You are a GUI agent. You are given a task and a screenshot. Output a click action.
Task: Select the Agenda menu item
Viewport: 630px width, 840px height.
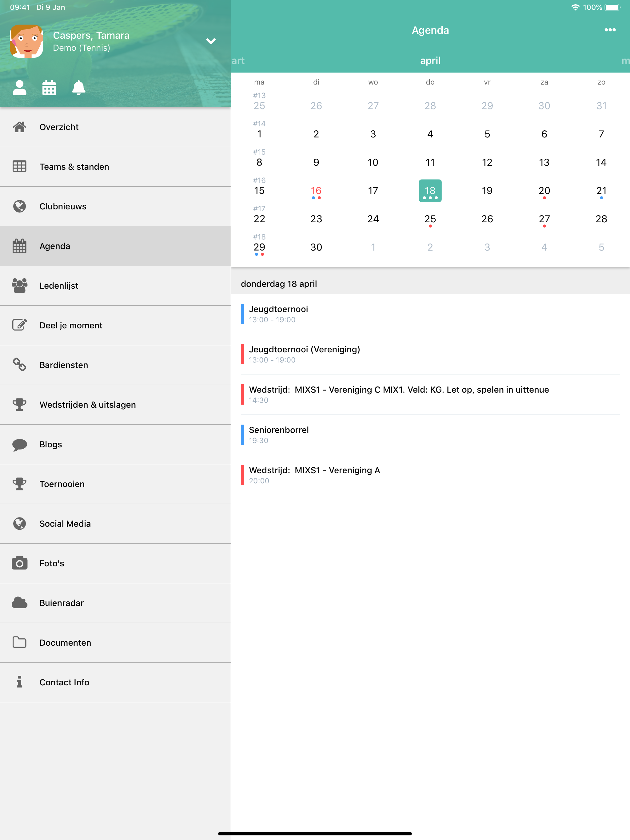(116, 246)
